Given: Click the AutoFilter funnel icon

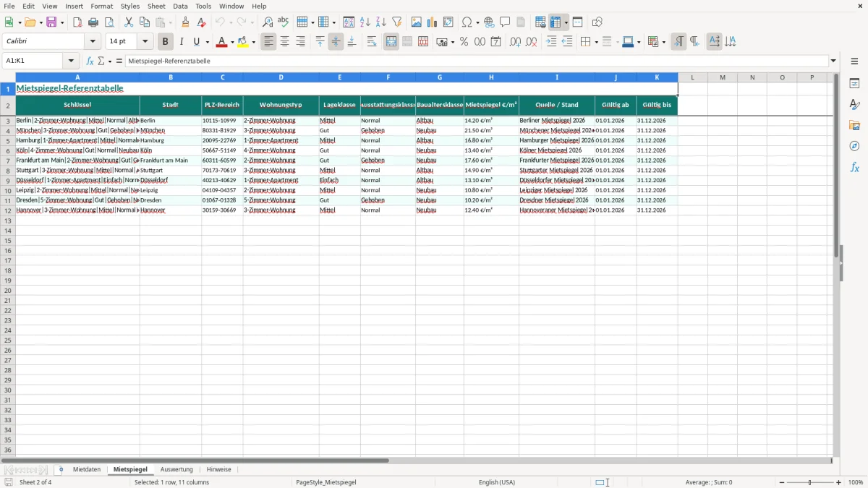Looking at the screenshot, I should (396, 22).
